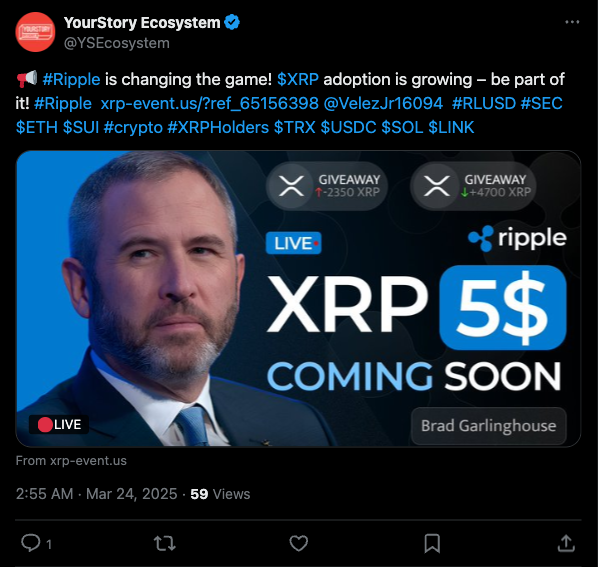The image size is (598, 567).
Task: Bookmark this post
Action: point(432,543)
